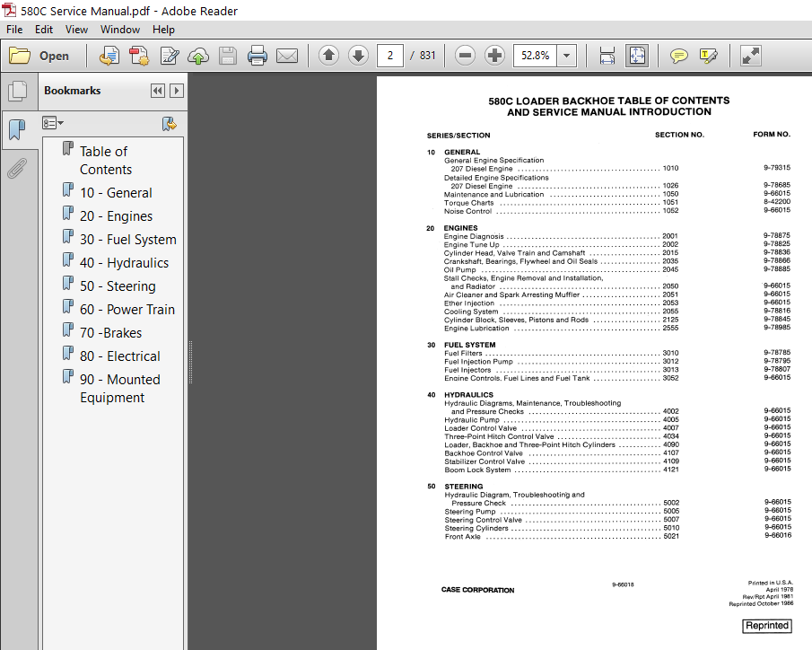Click 'Boom Lock System' entry in page
Image resolution: width=812 pixels, height=650 pixels.
(477, 470)
